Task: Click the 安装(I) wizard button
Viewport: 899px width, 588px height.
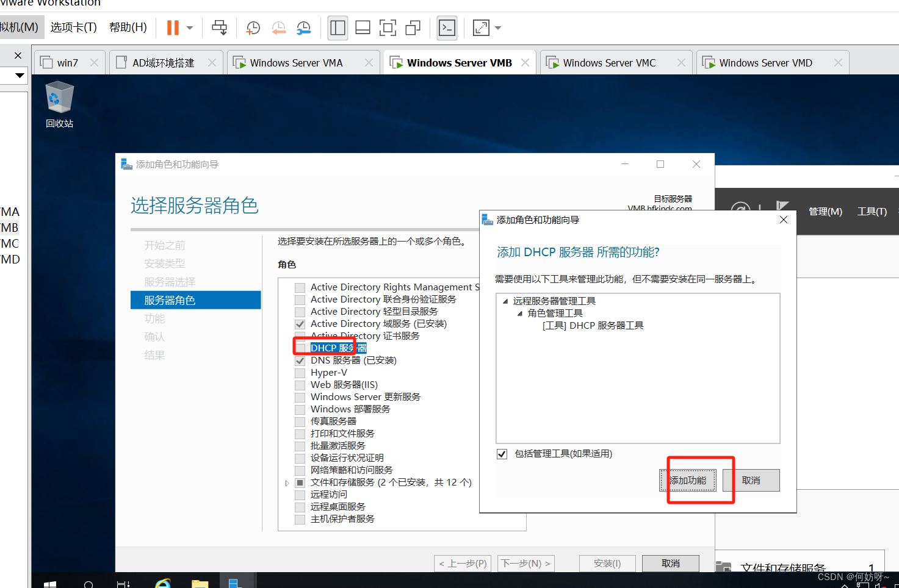Action: [x=607, y=564]
